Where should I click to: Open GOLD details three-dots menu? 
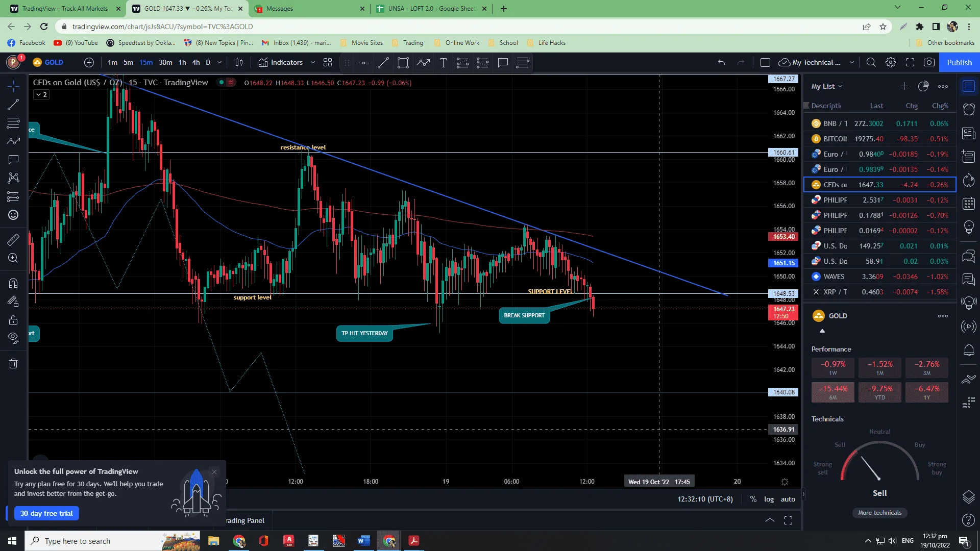943,316
